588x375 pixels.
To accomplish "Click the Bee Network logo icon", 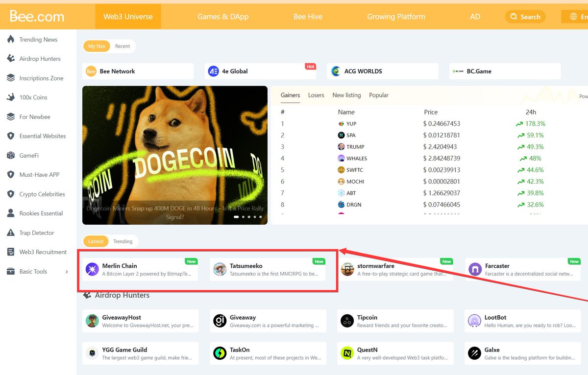I will pos(91,71).
